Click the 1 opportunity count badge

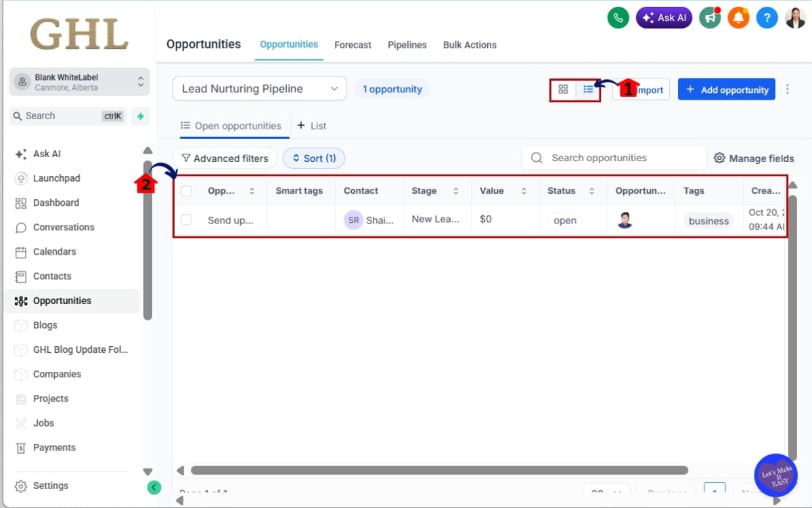pos(392,89)
